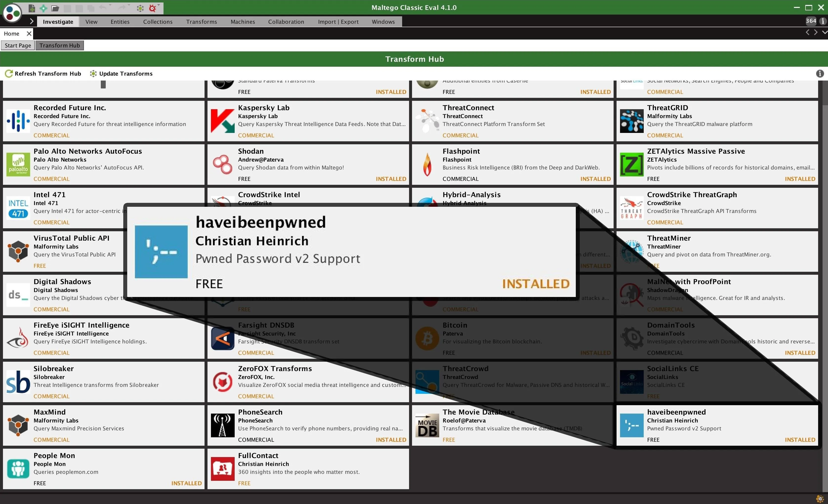Select the Digital Shadows ds icon
Viewport: 828px width, 504px height.
(18, 295)
